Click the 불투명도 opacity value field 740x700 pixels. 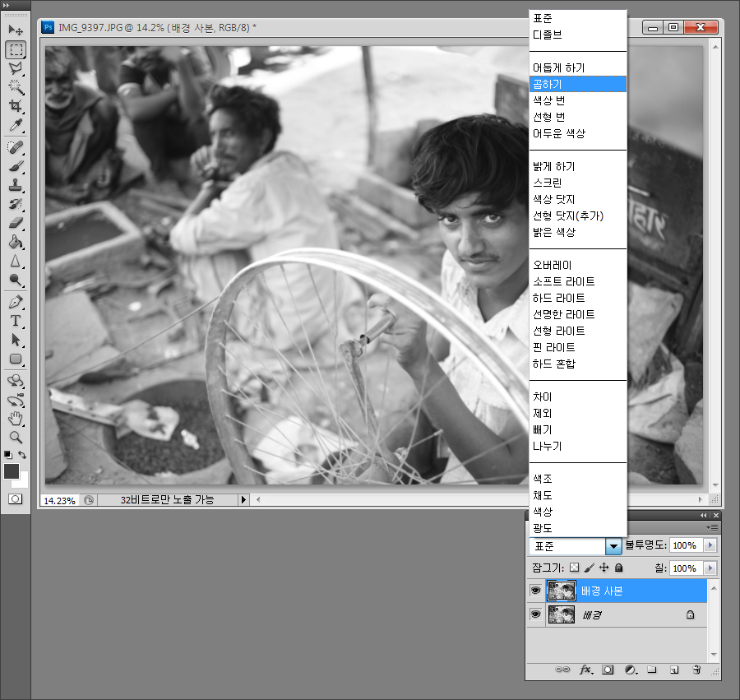pyautogui.click(x=686, y=545)
